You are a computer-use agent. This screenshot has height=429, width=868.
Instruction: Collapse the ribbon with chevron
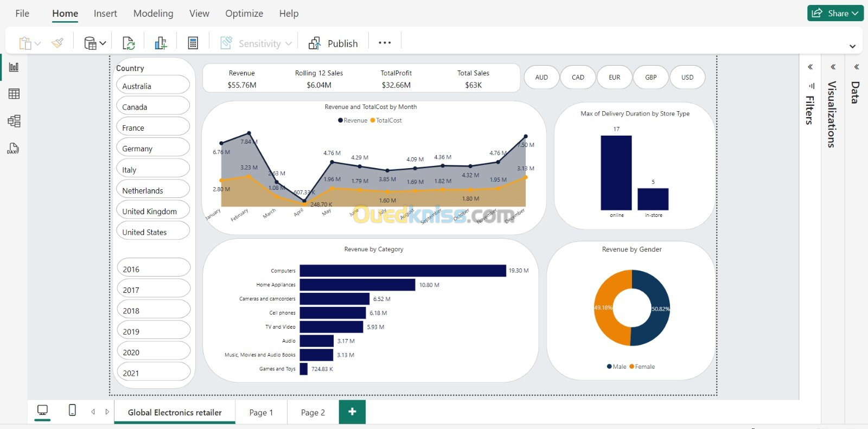point(852,47)
